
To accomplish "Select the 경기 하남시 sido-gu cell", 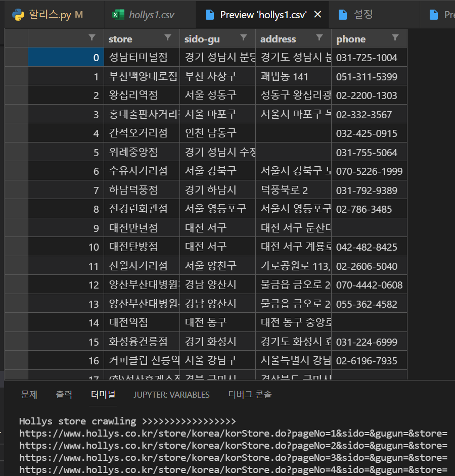I will tap(217, 189).
